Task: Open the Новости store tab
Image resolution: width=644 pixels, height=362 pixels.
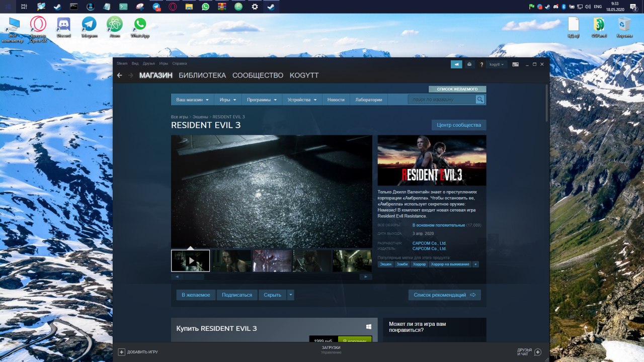Action: point(336,100)
